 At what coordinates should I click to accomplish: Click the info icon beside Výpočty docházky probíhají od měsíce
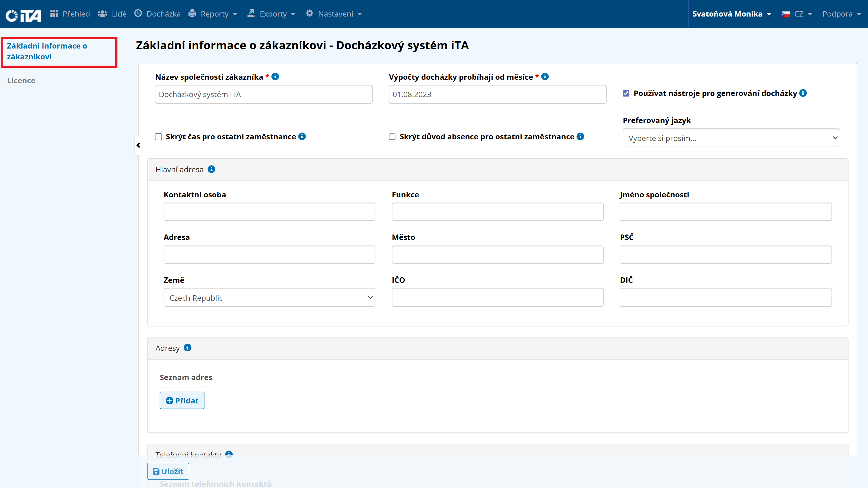[545, 76]
